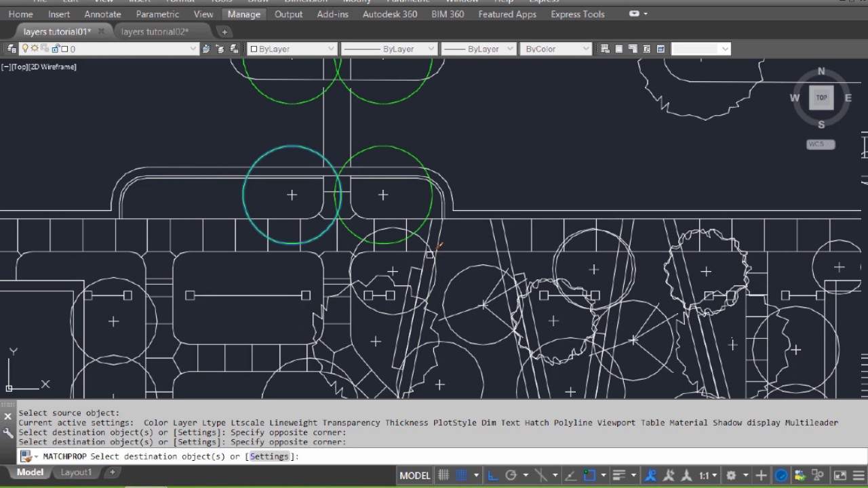Image resolution: width=868 pixels, height=488 pixels.
Task: Open the Express Tools ribbon tab
Action: [578, 14]
